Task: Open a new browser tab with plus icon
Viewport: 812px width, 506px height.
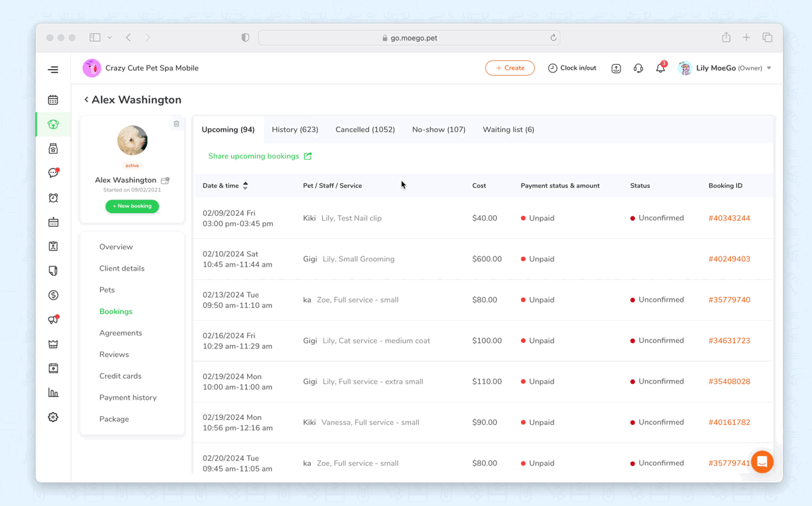Action: (x=746, y=38)
